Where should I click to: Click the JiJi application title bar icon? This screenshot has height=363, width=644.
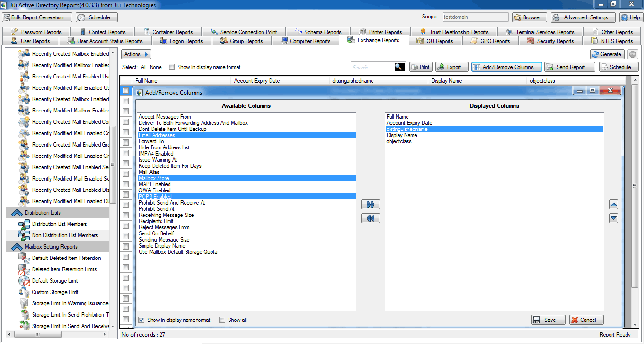tap(5, 5)
